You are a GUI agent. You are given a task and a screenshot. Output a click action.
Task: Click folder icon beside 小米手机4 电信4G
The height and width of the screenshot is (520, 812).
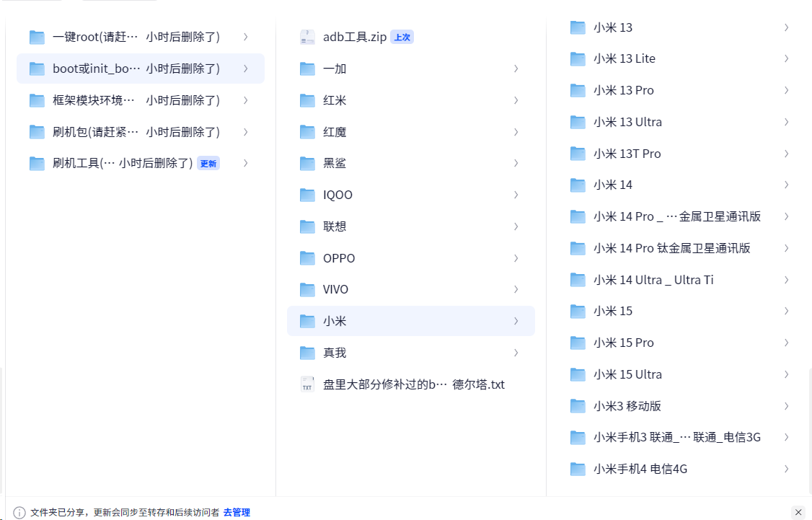point(578,469)
